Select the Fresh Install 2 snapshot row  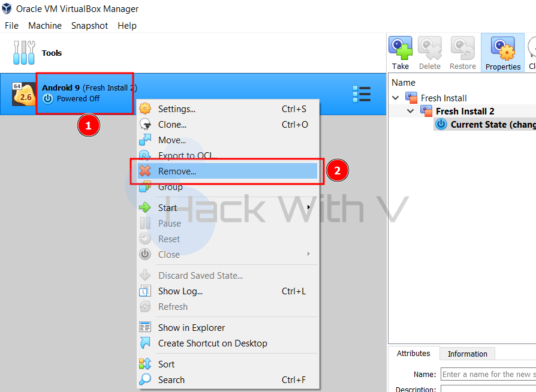pyautogui.click(x=462, y=111)
